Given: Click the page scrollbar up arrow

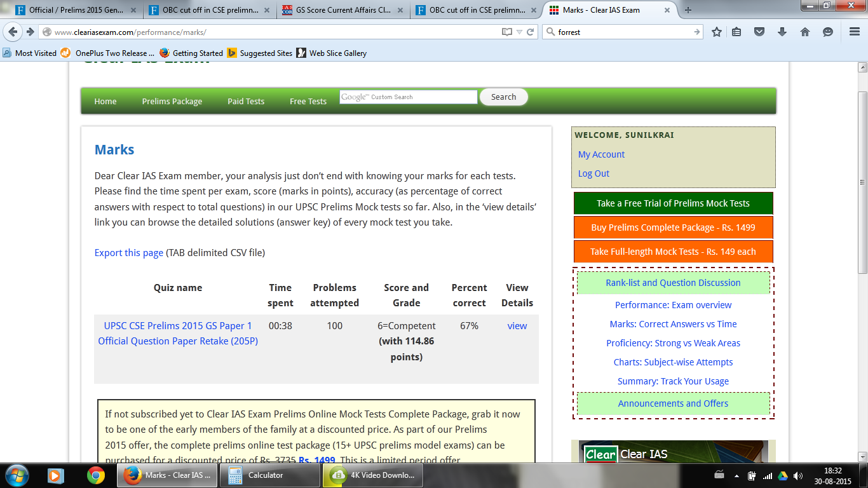Looking at the screenshot, I should click(862, 67).
